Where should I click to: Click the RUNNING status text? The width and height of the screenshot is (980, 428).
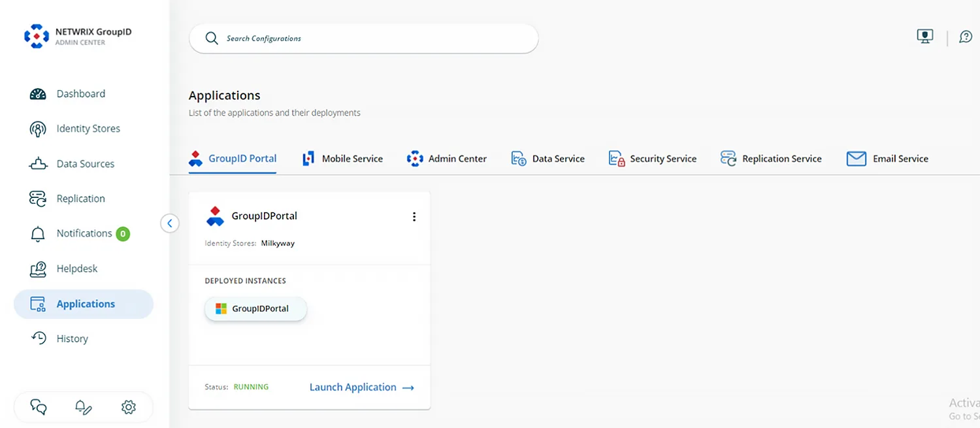click(x=251, y=387)
